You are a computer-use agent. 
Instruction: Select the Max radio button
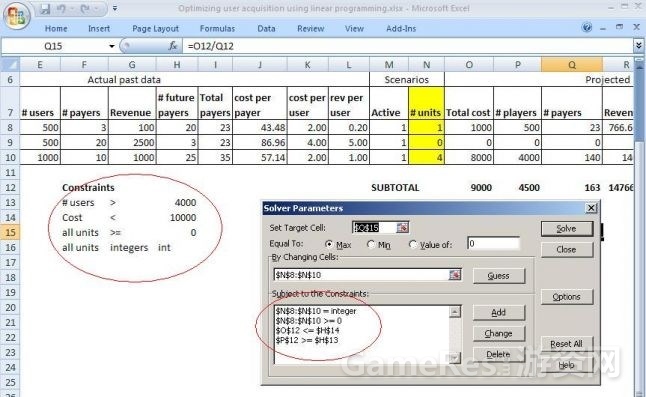(329, 244)
